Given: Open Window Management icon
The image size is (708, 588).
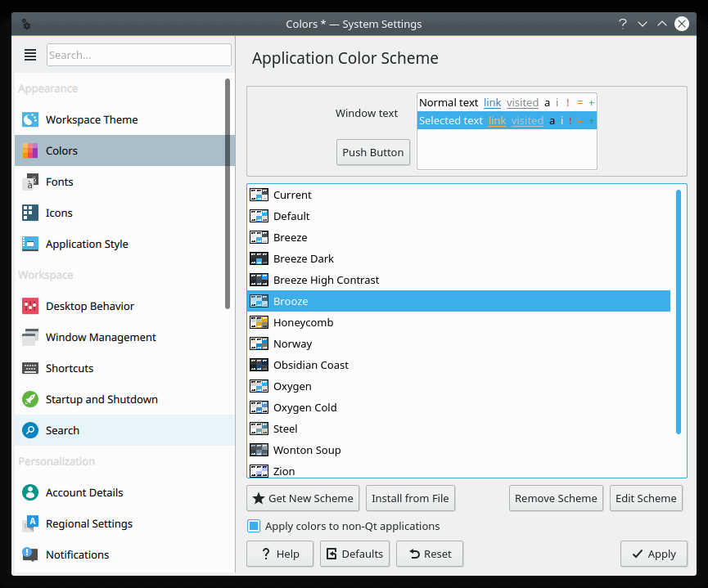Looking at the screenshot, I should point(30,337).
